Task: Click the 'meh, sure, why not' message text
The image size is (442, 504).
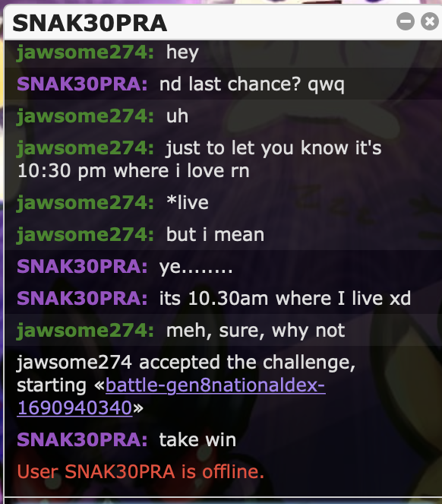Action: (x=255, y=331)
